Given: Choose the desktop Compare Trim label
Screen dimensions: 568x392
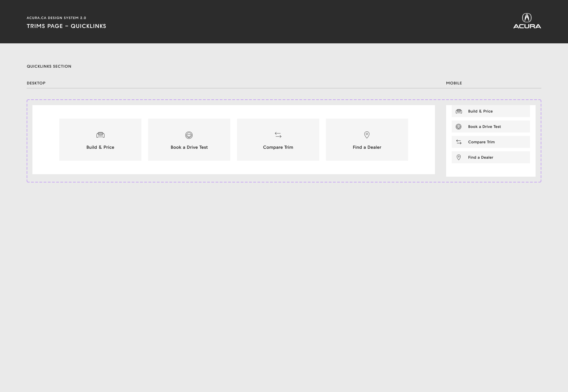Looking at the screenshot, I should click(x=278, y=147).
